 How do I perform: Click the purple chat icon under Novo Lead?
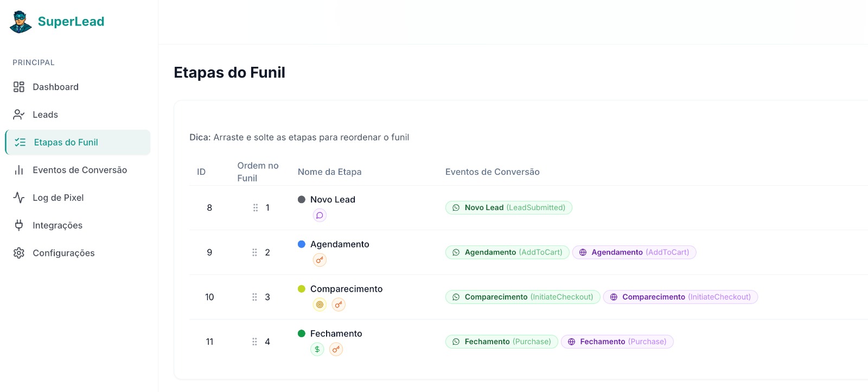[x=320, y=216]
